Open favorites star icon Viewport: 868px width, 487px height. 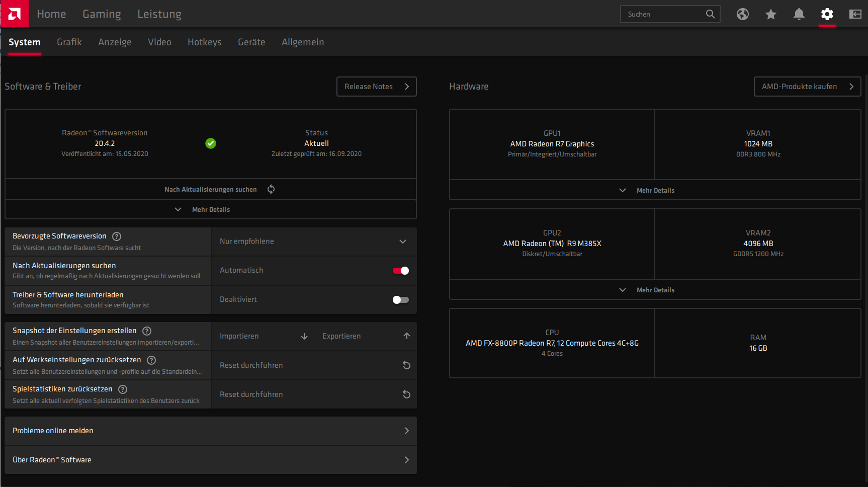tap(771, 14)
